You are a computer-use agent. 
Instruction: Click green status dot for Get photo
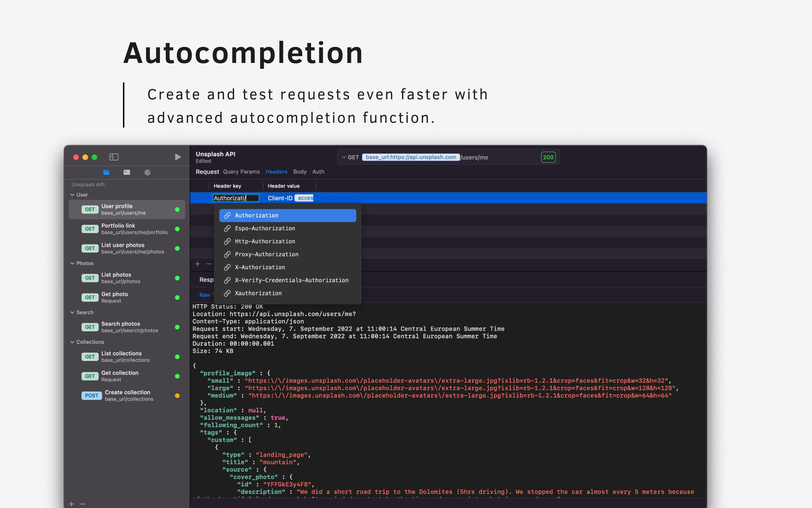tap(177, 298)
